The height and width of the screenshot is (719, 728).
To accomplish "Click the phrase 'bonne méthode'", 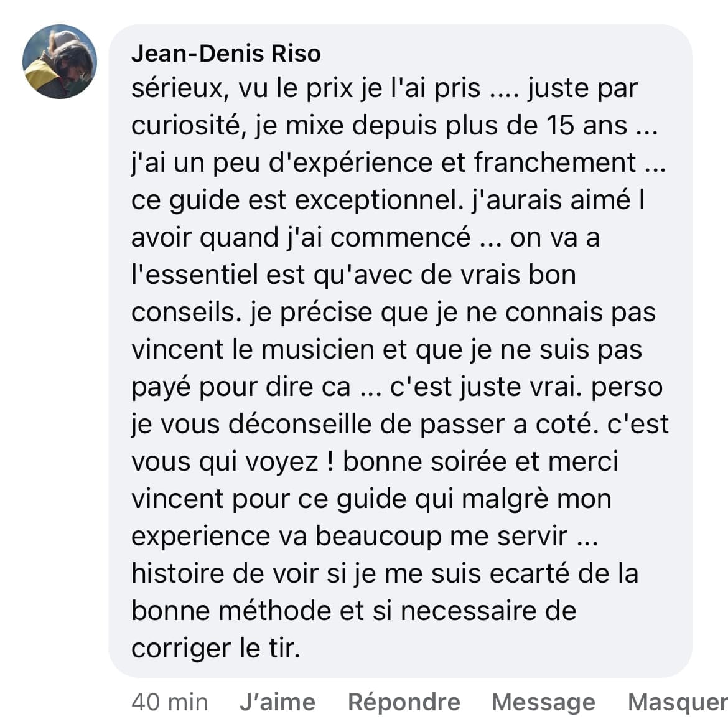I will click(230, 611).
